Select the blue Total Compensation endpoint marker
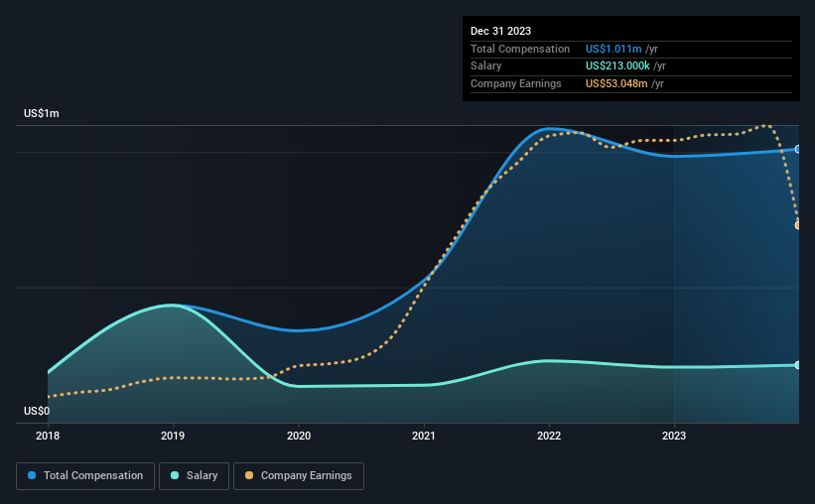Screen dimensions: 815x504 pyautogui.click(x=798, y=149)
